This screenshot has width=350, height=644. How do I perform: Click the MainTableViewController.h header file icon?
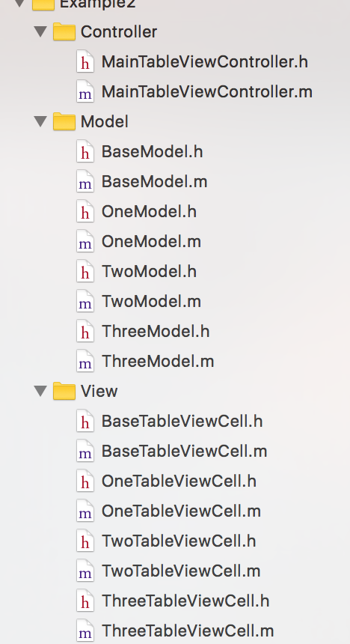pos(85,62)
